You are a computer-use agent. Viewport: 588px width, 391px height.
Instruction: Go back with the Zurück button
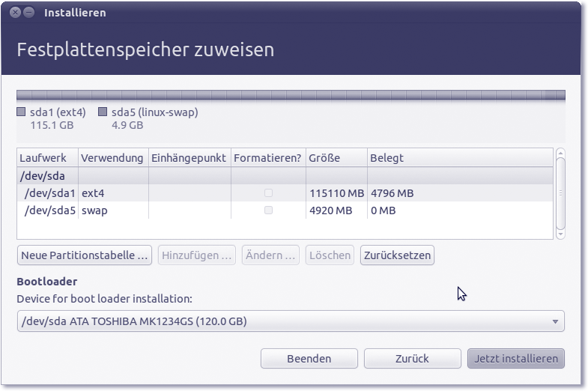coord(412,359)
